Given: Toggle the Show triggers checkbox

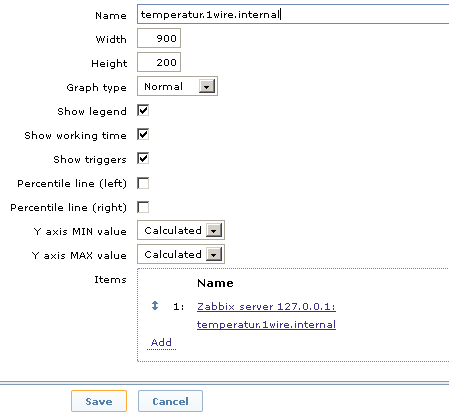Looking at the screenshot, I should click(x=143, y=159).
